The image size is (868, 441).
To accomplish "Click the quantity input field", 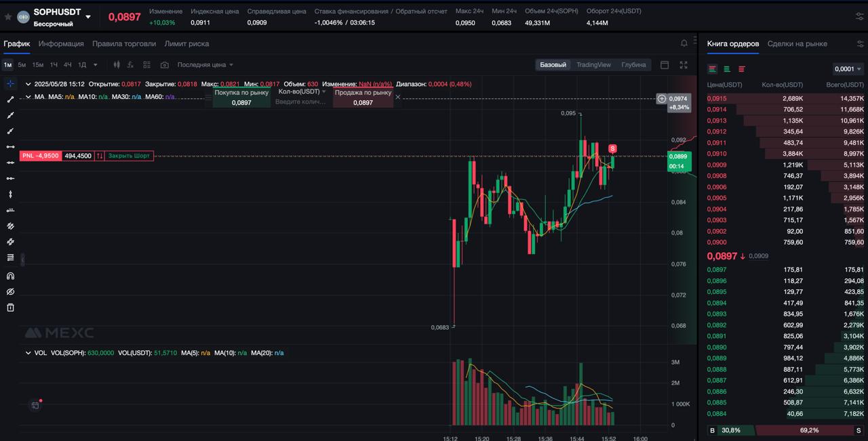I will (x=301, y=102).
